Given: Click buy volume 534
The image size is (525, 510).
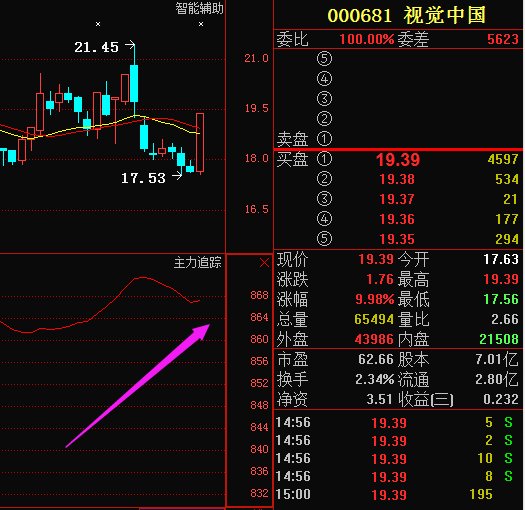Looking at the screenshot, I should [507, 179].
